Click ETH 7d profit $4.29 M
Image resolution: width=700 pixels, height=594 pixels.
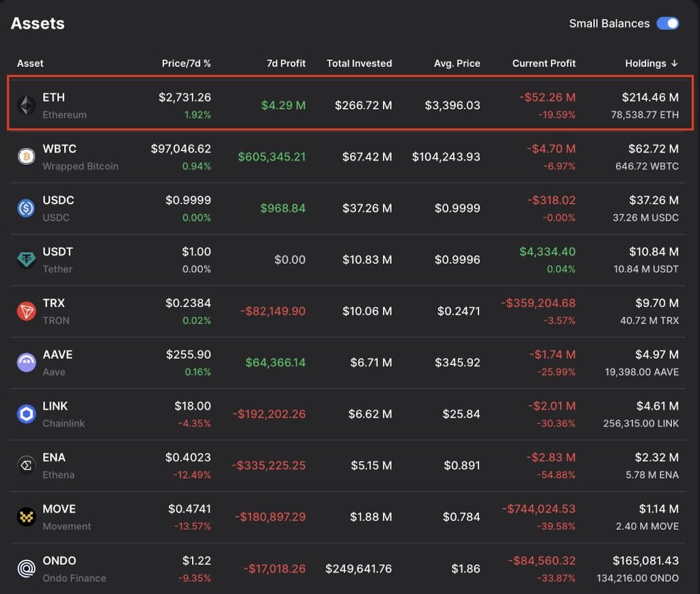[x=284, y=105]
